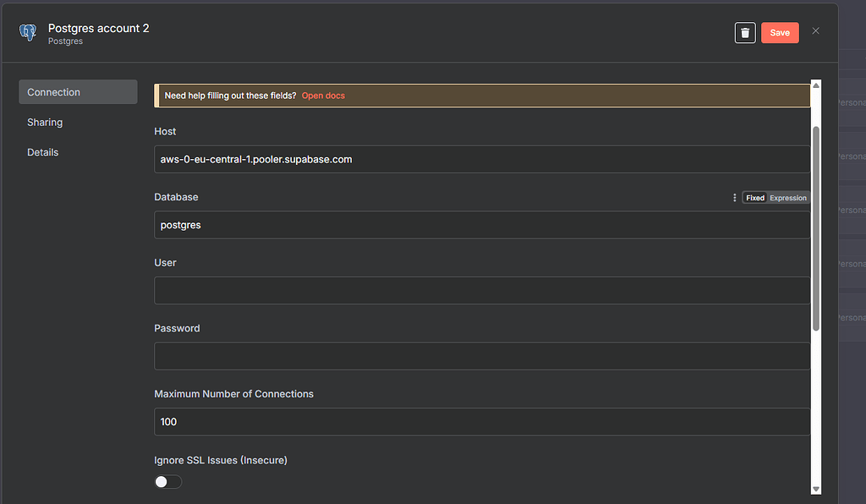
Task: Click the Postgres elephant logo
Action: pos(28,32)
